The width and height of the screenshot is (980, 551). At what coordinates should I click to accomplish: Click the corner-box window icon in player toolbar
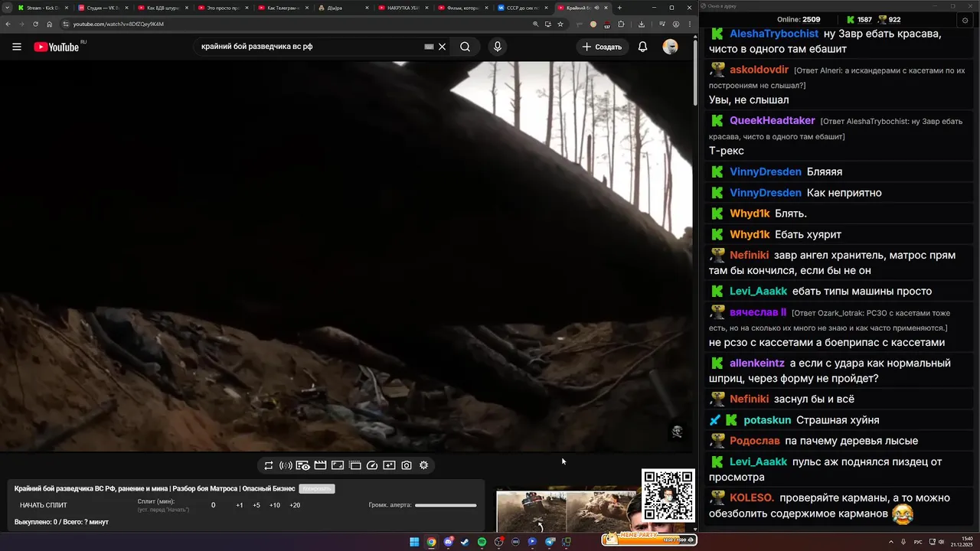coord(338,465)
